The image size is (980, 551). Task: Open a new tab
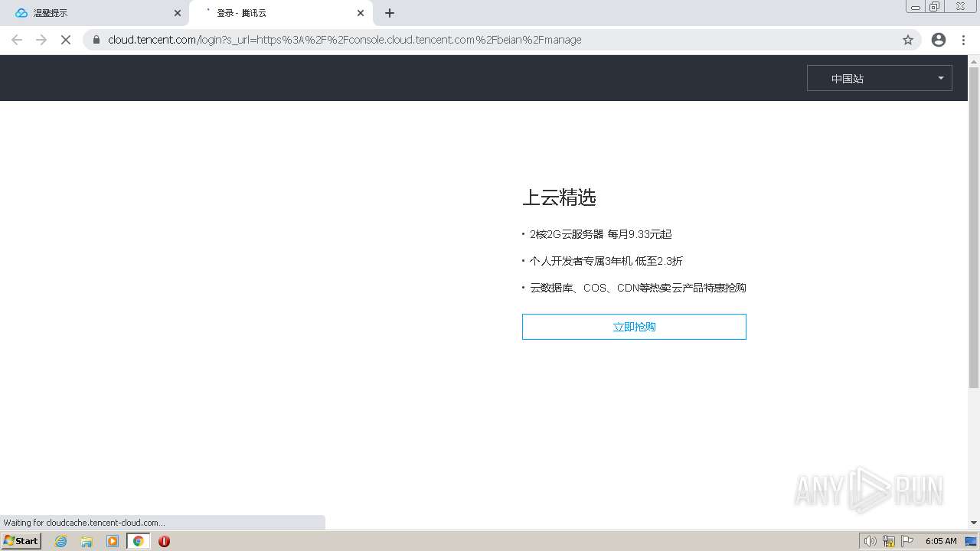(x=390, y=13)
